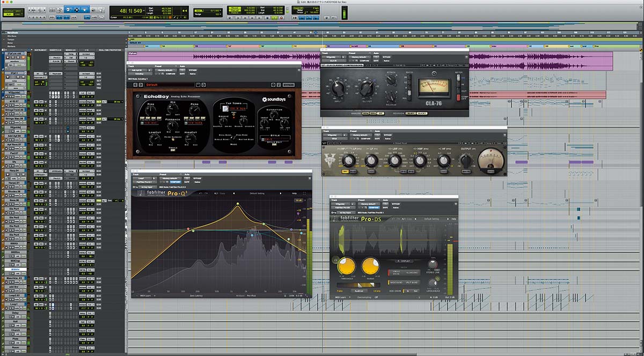Open the Pro-Q 3 Analyzer Pre+Post menu
This screenshot has width=644, height=356.
coord(251,295)
